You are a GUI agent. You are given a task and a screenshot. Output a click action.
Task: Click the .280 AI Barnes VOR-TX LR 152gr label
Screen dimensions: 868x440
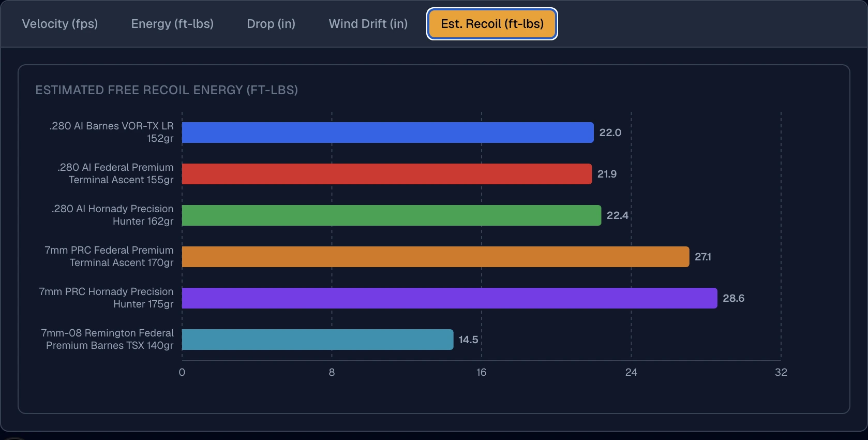tap(111, 132)
